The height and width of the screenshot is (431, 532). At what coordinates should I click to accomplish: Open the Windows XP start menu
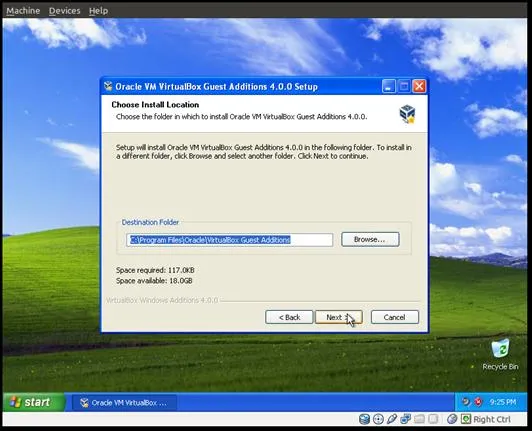point(33,402)
